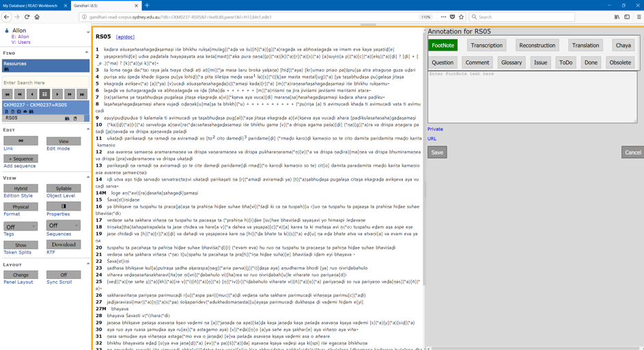Click the footnote text area
The image size is (644, 350).
(532, 96)
